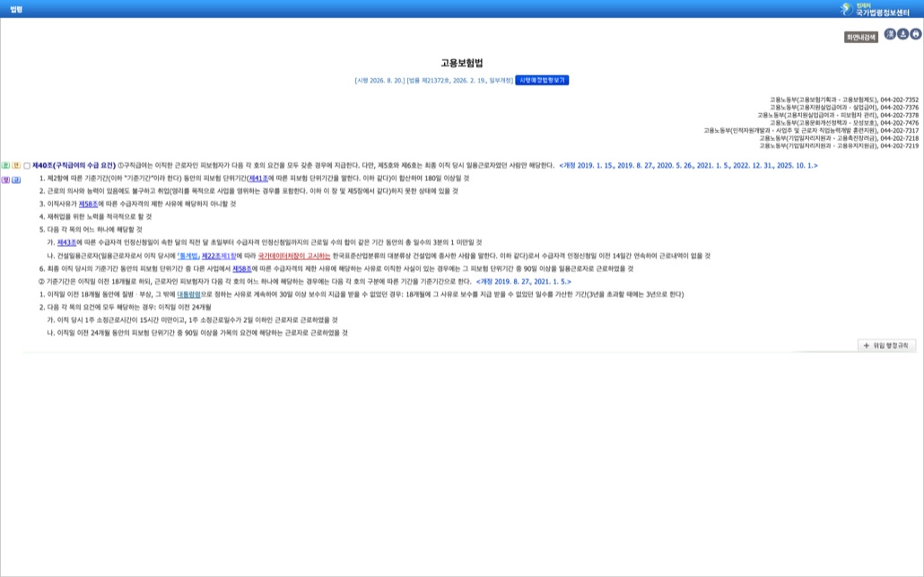Follow the 제41조 link in item 1

click(258, 178)
